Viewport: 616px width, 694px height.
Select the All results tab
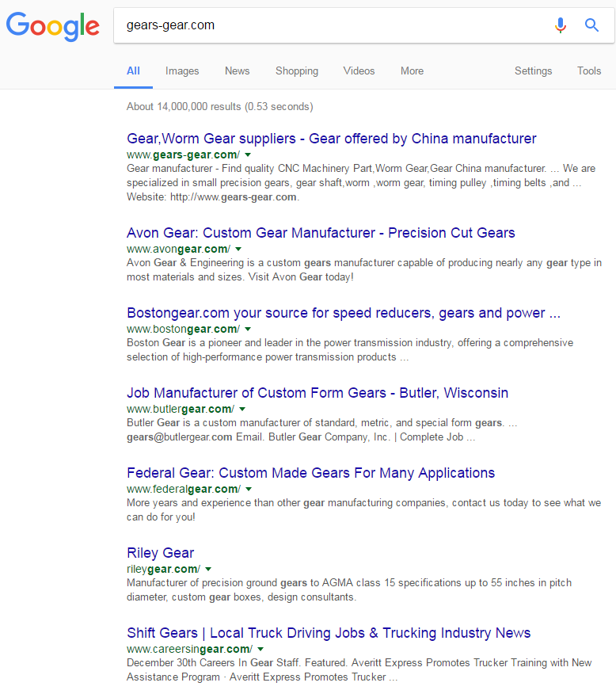133,71
